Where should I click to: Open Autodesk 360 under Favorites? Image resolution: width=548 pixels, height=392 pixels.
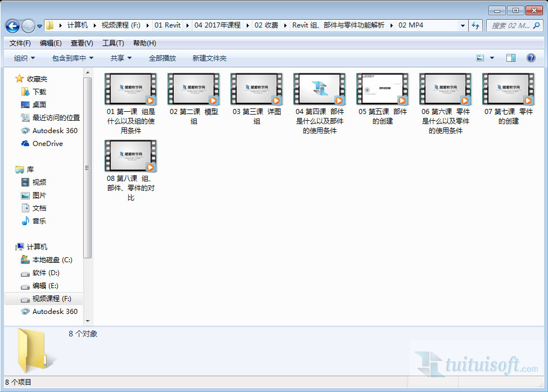(55, 130)
